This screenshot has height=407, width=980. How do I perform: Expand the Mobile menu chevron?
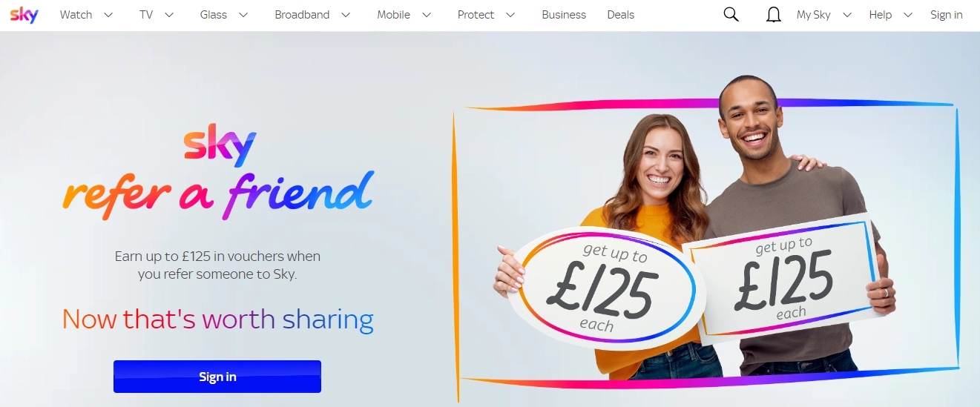427,15
